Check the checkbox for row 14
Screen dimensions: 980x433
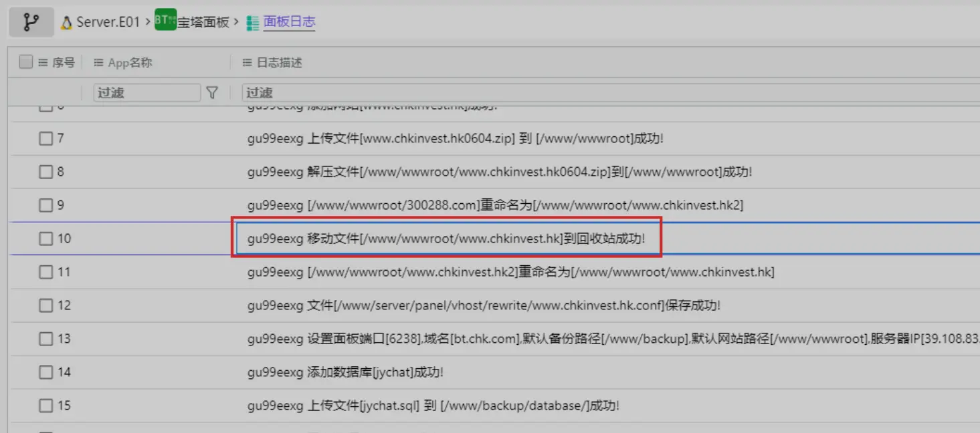click(45, 372)
